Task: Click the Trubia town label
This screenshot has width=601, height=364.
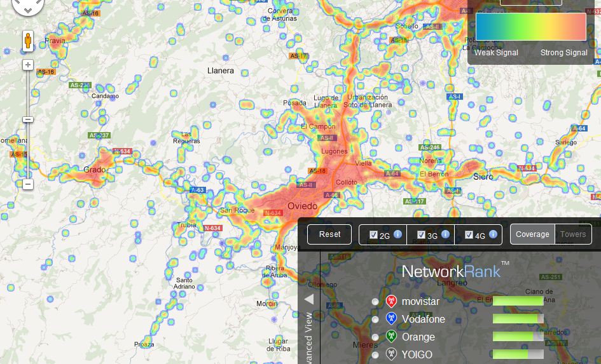Action: 187,225
